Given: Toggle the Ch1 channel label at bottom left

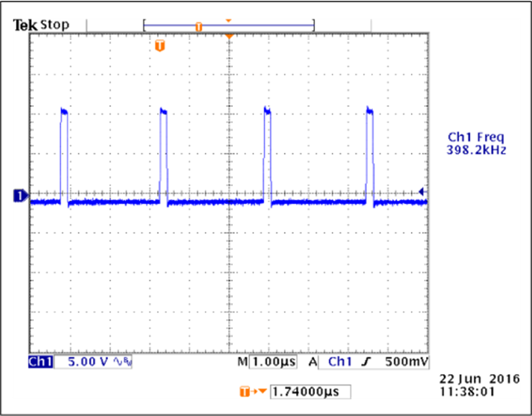Looking at the screenshot, I should 41,362.
